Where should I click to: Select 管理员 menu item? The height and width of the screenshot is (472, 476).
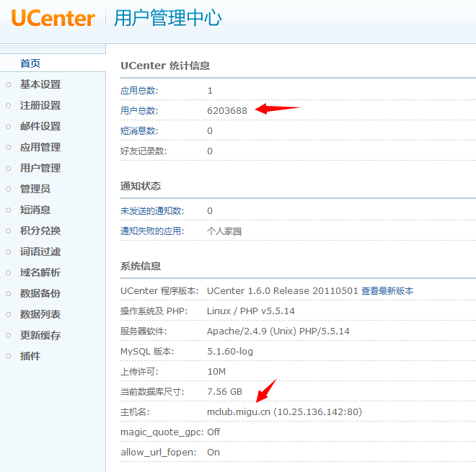[35, 189]
